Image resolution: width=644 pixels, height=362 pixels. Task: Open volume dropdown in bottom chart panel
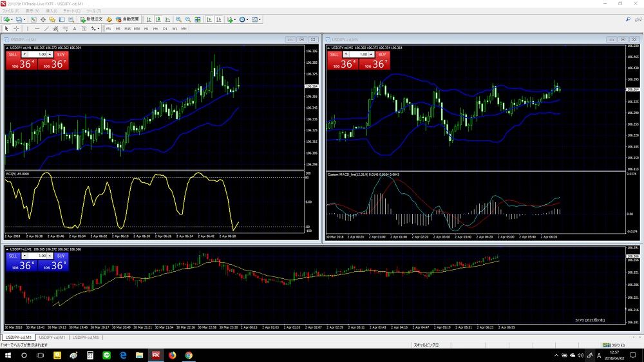point(24,256)
